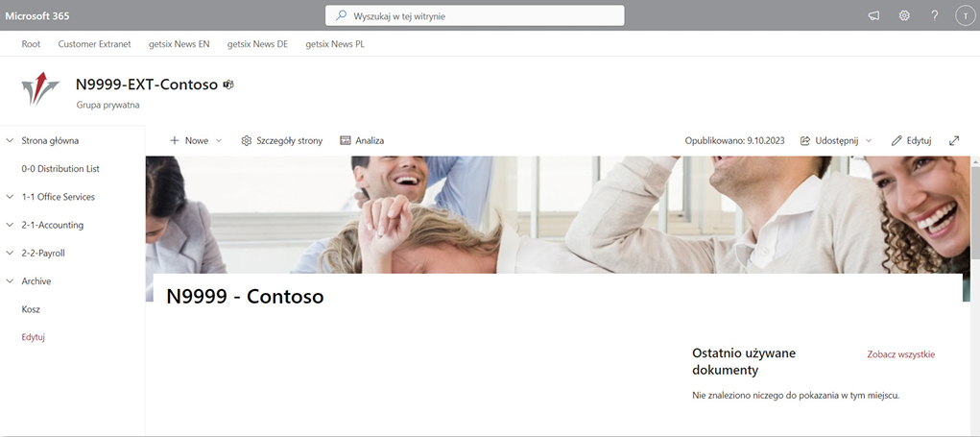The height and width of the screenshot is (437, 980).
Task: Open Archive in sidebar
Action: (36, 281)
